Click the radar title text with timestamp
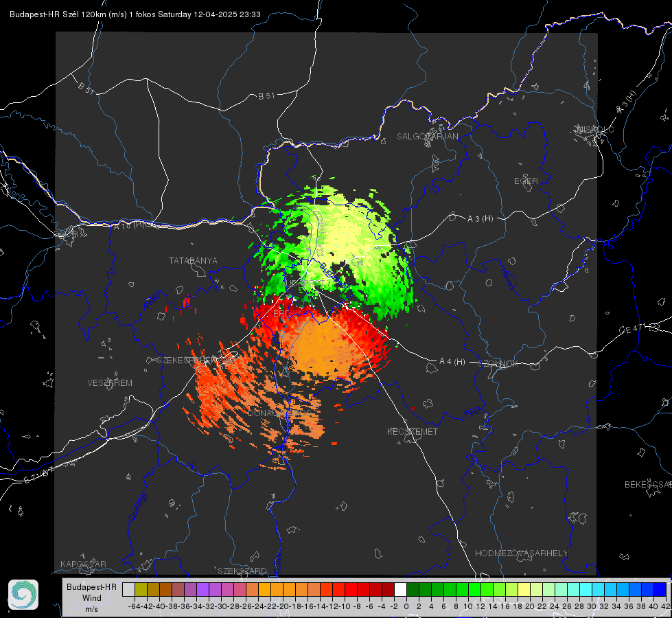Image resolution: width=672 pixels, height=618 pixels. point(135,14)
